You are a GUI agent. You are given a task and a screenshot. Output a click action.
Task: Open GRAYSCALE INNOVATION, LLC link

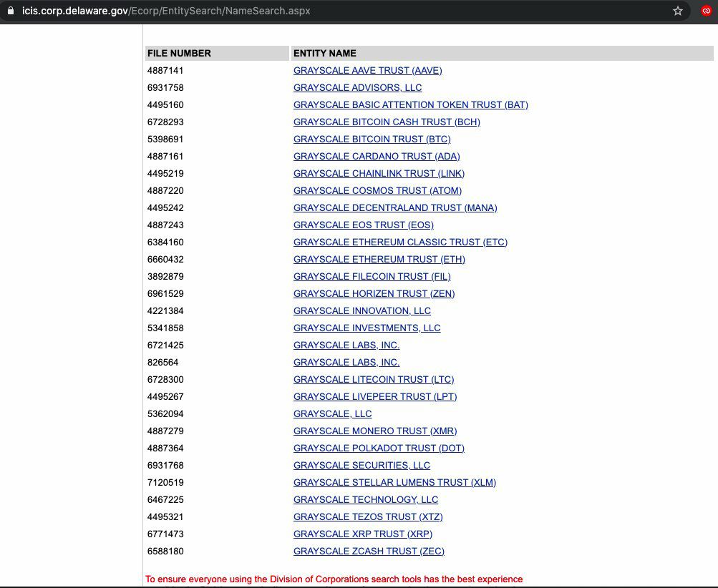tap(362, 310)
